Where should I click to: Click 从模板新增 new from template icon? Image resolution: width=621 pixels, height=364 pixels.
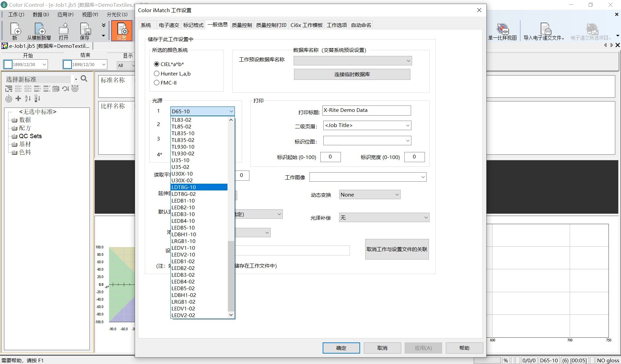[x=39, y=30]
